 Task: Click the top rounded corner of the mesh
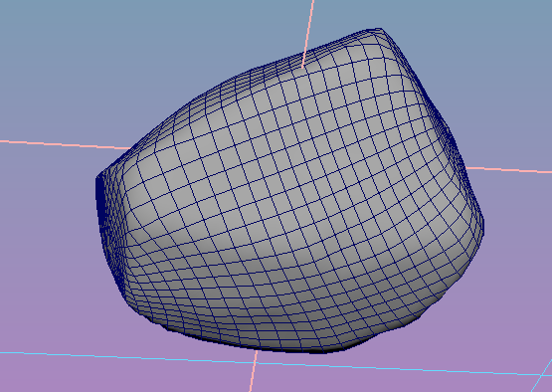(x=377, y=34)
